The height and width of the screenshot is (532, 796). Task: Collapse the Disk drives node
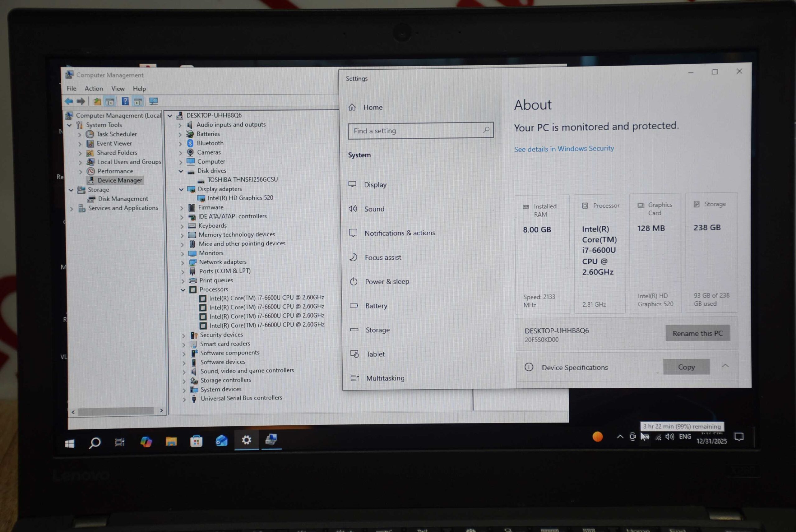click(181, 171)
